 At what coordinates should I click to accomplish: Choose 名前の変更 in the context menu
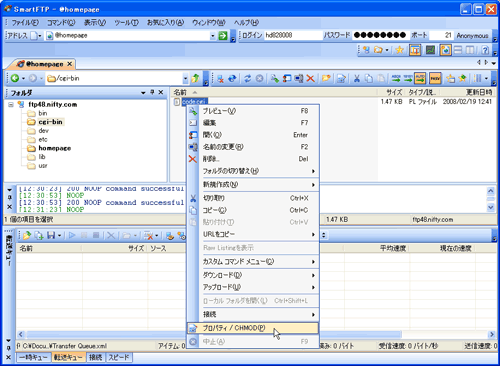pos(253,147)
